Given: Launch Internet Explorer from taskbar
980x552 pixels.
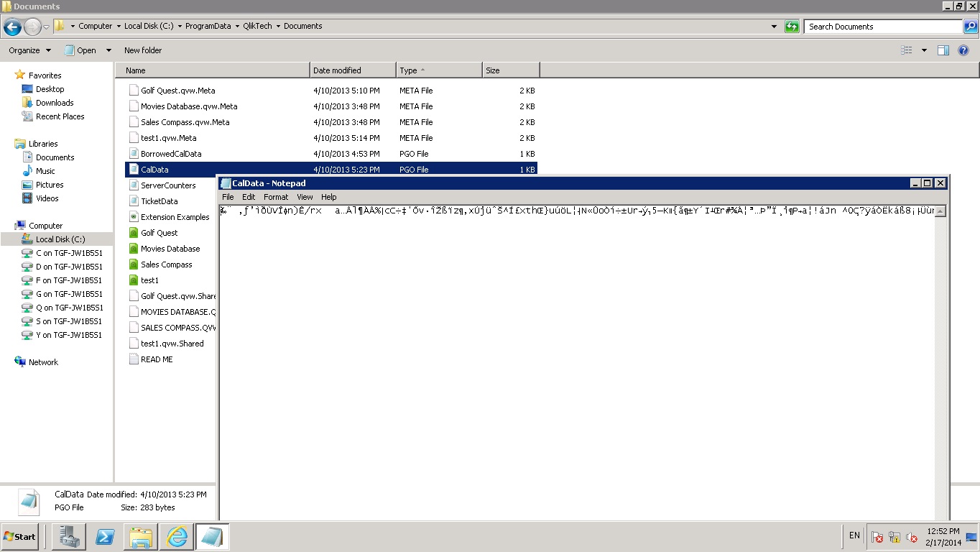Looking at the screenshot, I should (177, 536).
